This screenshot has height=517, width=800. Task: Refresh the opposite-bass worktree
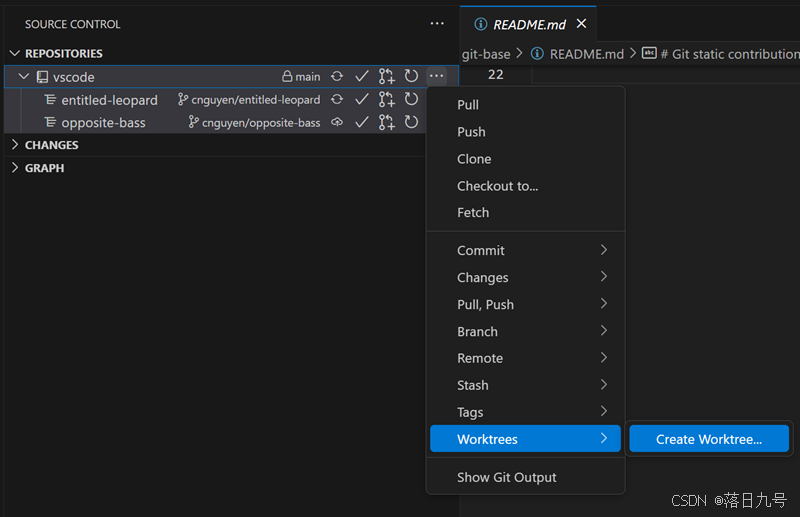click(x=411, y=122)
